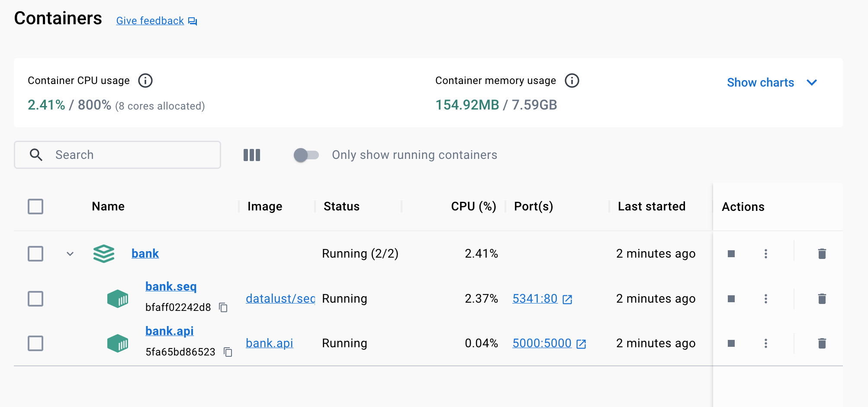Select all containers with header checkbox
The width and height of the screenshot is (868, 407).
(x=35, y=207)
